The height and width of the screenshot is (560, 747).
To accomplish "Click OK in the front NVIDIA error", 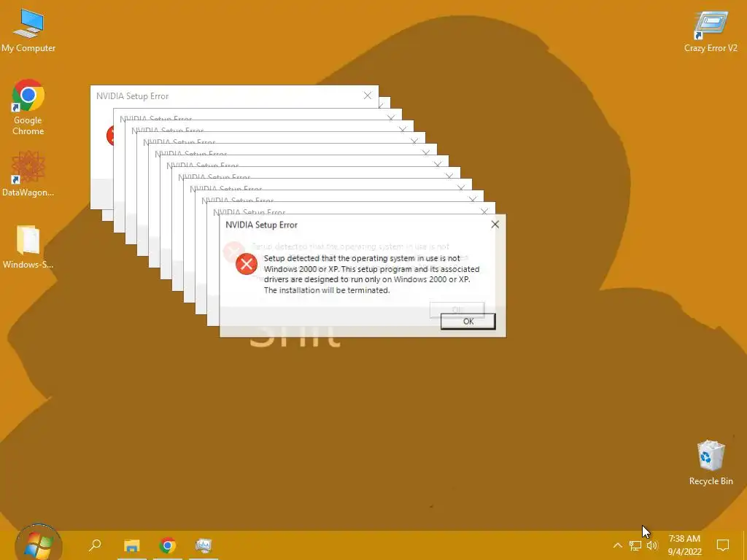I will tap(468, 322).
